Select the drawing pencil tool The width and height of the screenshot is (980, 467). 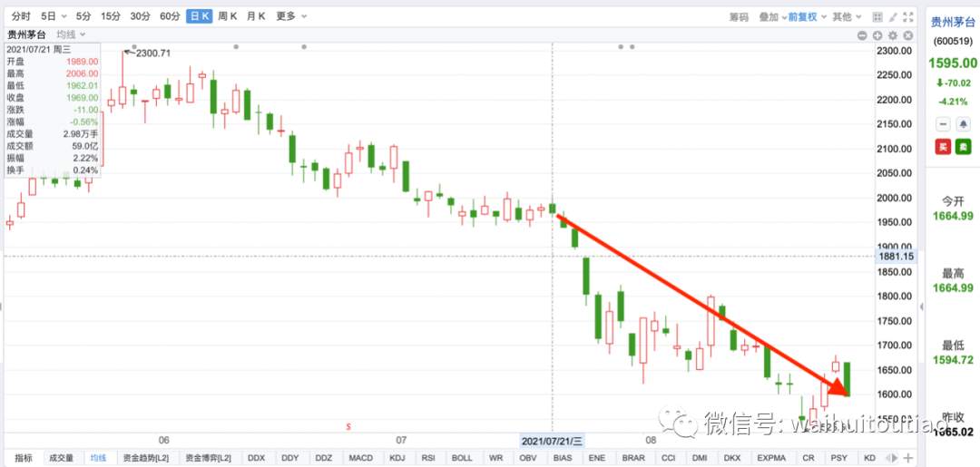[x=893, y=17]
